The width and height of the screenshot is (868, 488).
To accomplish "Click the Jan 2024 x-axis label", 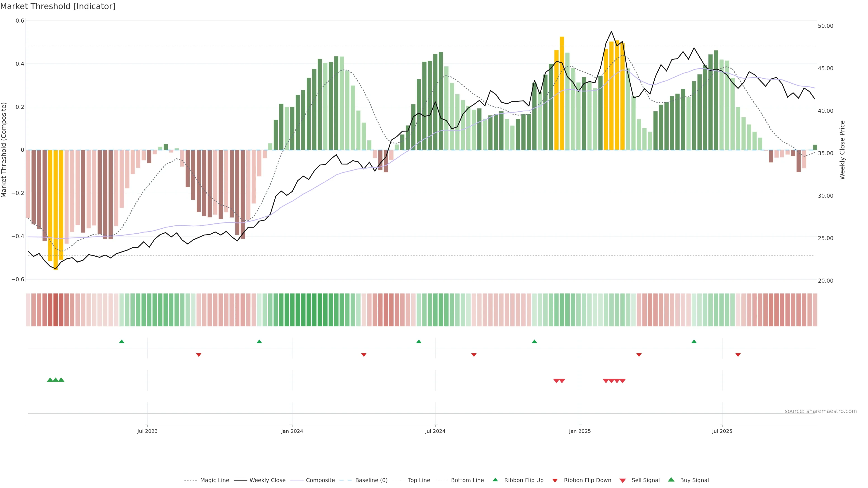I will click(292, 431).
